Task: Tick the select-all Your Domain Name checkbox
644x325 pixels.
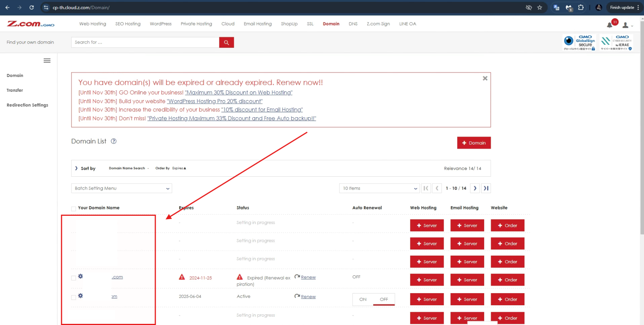Action: point(74,209)
